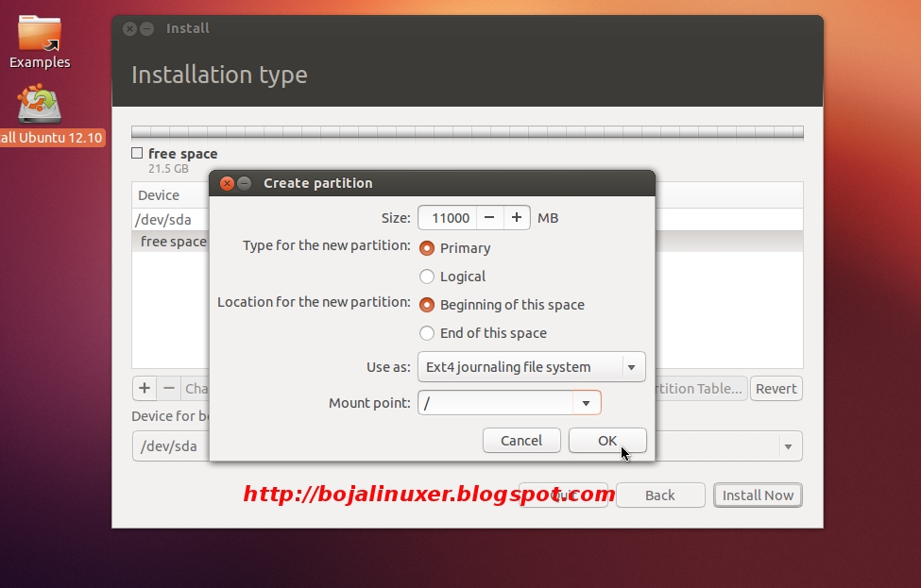Click the partition usage bar

coord(467,133)
